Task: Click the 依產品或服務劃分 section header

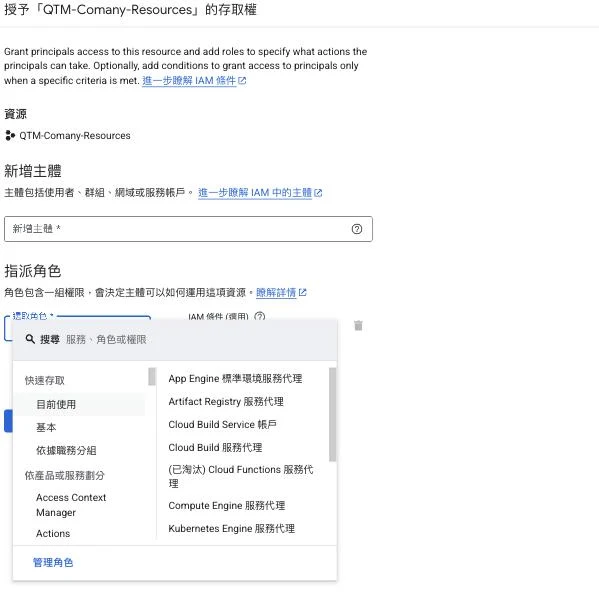Action: click(65, 476)
